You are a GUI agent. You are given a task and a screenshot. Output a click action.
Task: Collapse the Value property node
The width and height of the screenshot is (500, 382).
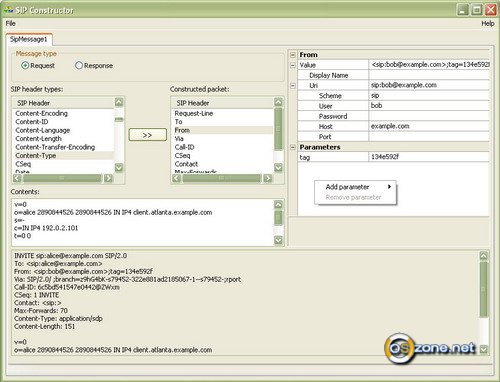[293, 65]
